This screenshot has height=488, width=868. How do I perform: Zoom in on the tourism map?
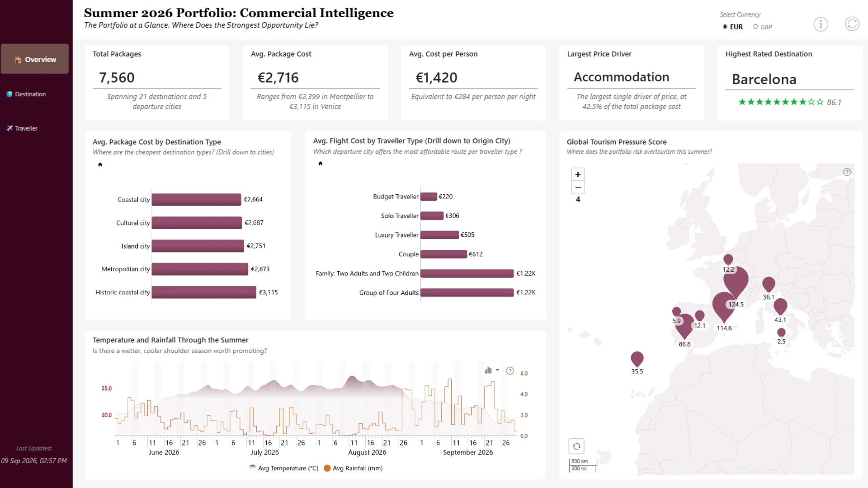pyautogui.click(x=578, y=174)
